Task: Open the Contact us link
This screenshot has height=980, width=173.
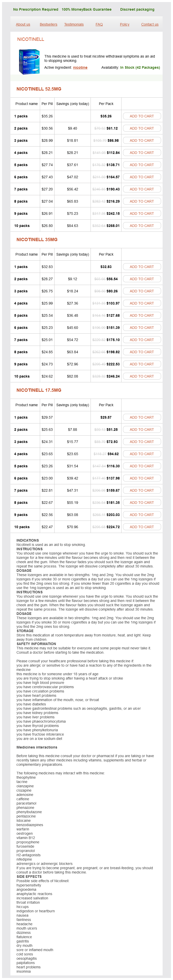Action: point(149,24)
